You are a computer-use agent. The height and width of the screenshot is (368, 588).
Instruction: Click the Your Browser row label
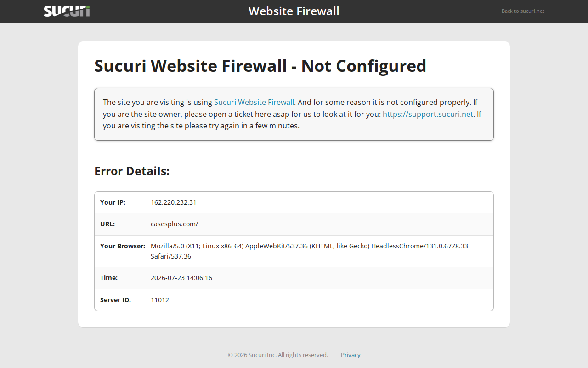[x=123, y=246]
